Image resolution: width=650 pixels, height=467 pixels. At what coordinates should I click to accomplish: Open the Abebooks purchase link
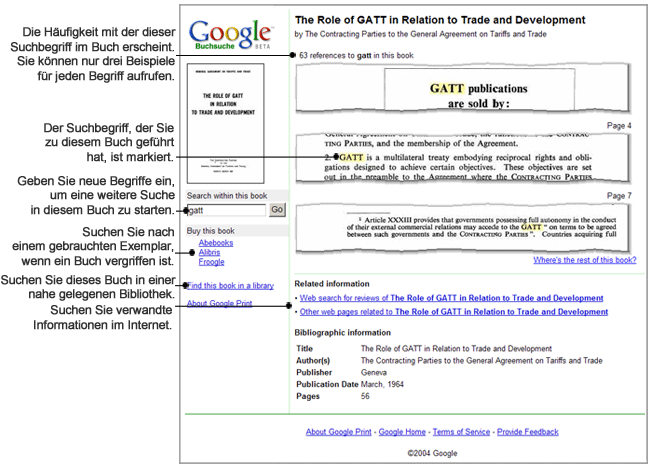217,243
